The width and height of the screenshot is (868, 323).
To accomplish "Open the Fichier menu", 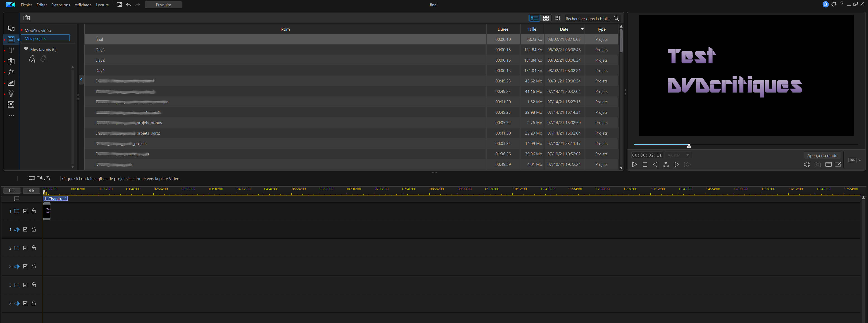I will click(x=26, y=5).
